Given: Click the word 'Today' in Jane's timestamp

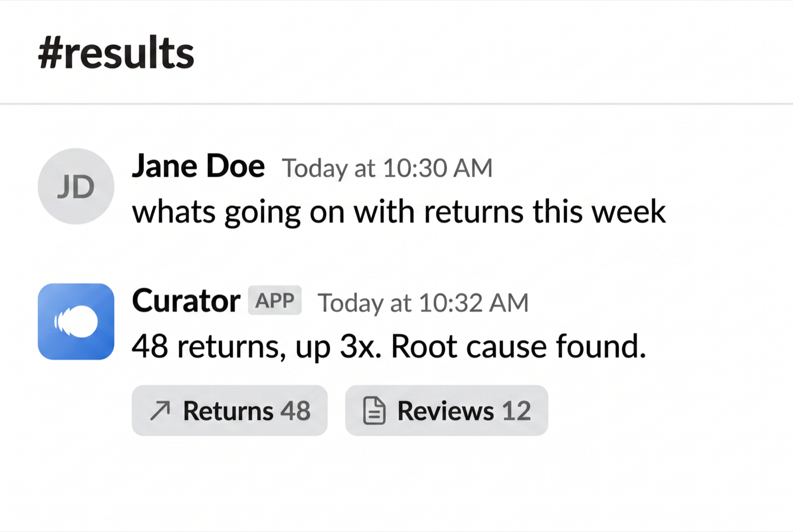Looking at the screenshot, I should coord(315,169).
